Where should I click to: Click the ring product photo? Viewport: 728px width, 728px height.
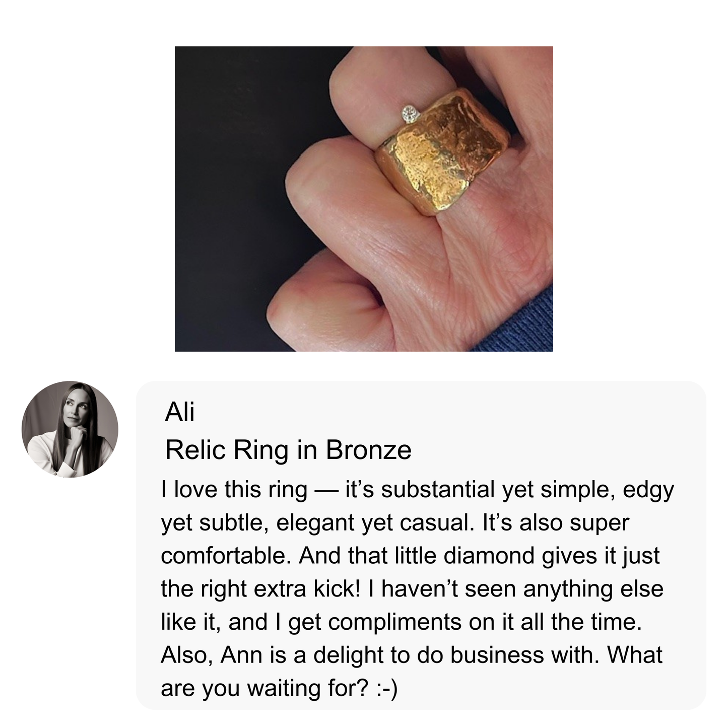click(x=363, y=198)
